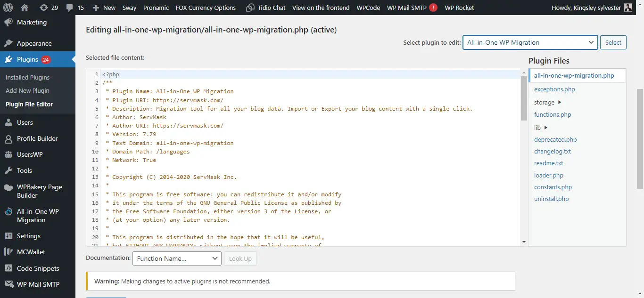Screen dimensions: 644x298
Task: Open uninstall.php in Plugin Files
Action: coord(552,199)
